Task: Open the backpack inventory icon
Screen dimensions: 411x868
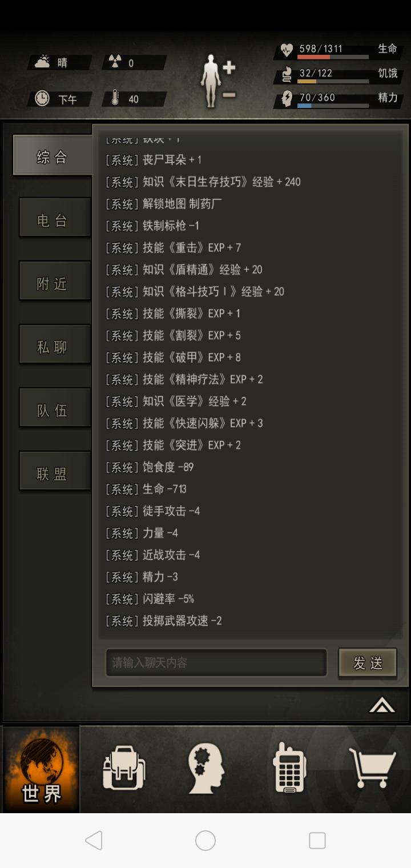Action: coord(124,769)
